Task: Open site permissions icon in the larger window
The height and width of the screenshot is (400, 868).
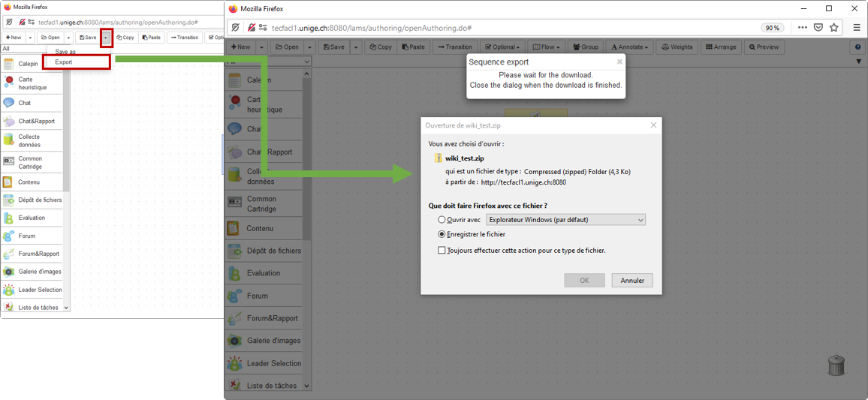Action: tap(263, 27)
